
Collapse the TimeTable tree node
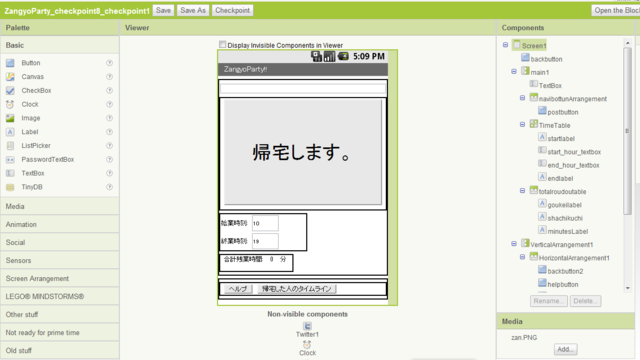click(522, 124)
